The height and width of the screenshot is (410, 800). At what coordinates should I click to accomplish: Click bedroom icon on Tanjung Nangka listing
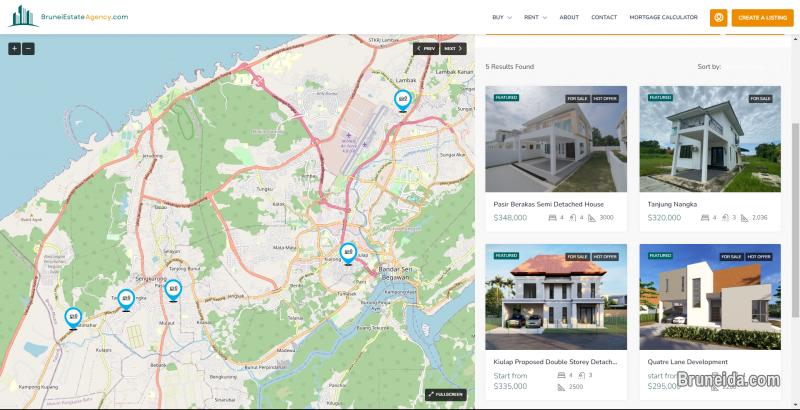pyautogui.click(x=705, y=218)
